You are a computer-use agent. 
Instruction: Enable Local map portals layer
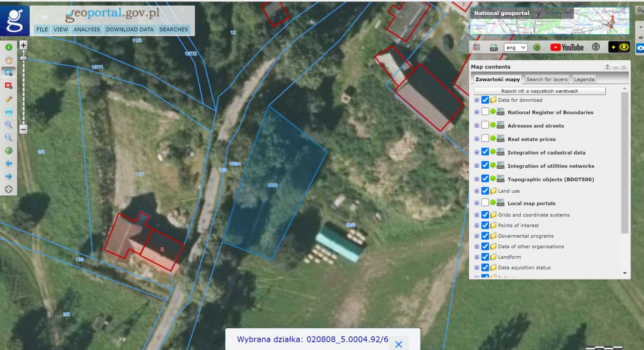pyautogui.click(x=486, y=202)
